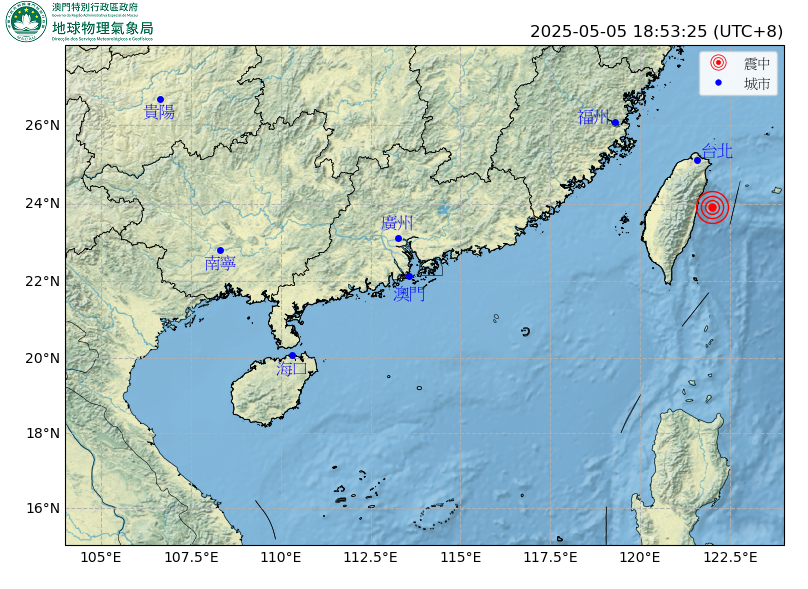Click the 24°N latitude axis label
Image resolution: width=808 pixels, height=589 pixels.
pyautogui.click(x=42, y=204)
